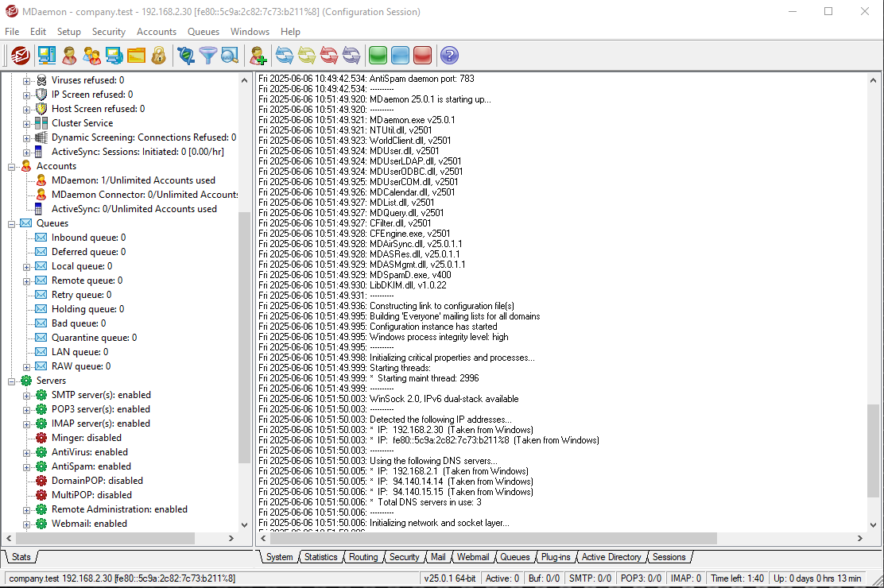Click the blue-green helix toolbar icon
884x588 pixels.
click(x=185, y=56)
